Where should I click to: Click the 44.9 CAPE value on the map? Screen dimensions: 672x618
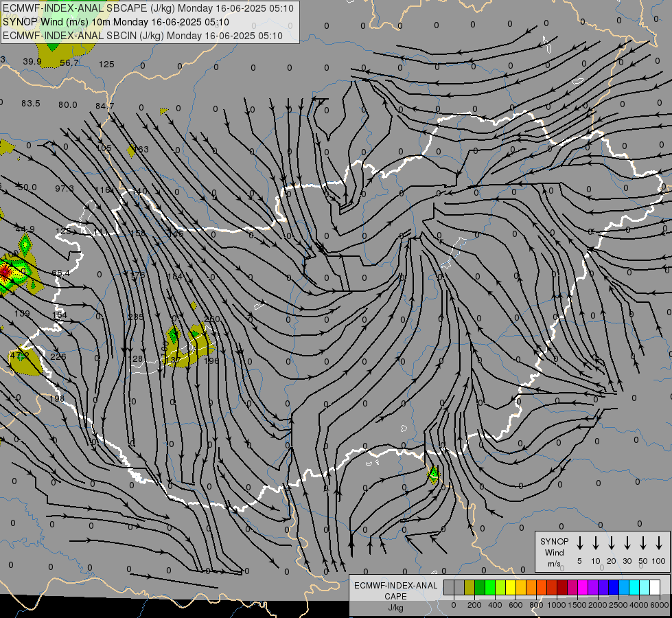[25, 229]
